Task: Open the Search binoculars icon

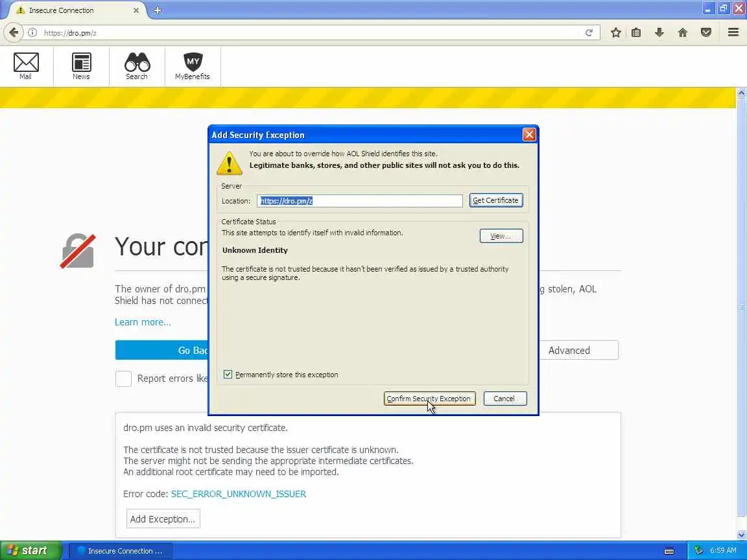Action: coord(137,66)
